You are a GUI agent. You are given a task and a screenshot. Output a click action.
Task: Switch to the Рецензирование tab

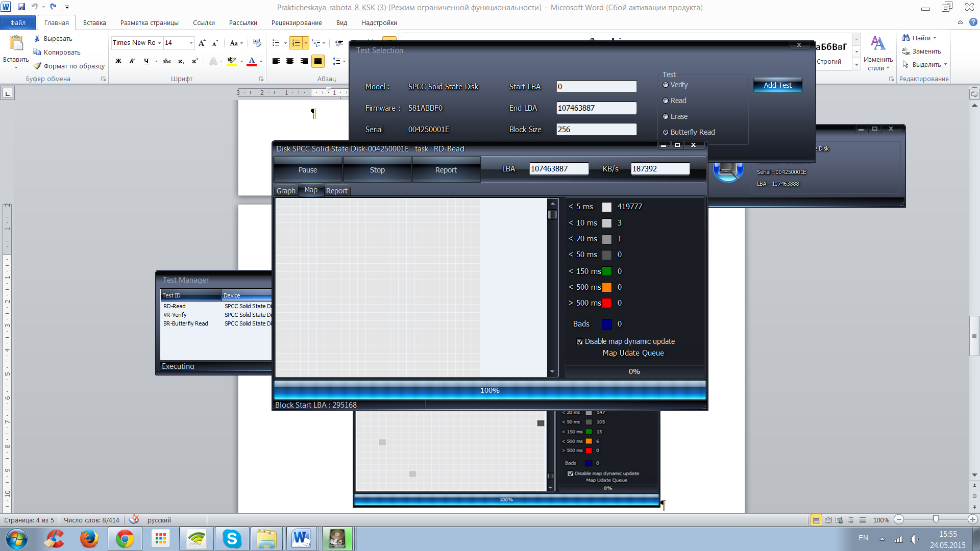[x=297, y=22]
